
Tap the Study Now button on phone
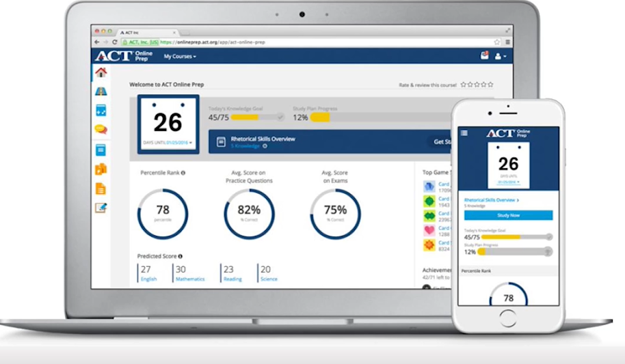(x=508, y=215)
